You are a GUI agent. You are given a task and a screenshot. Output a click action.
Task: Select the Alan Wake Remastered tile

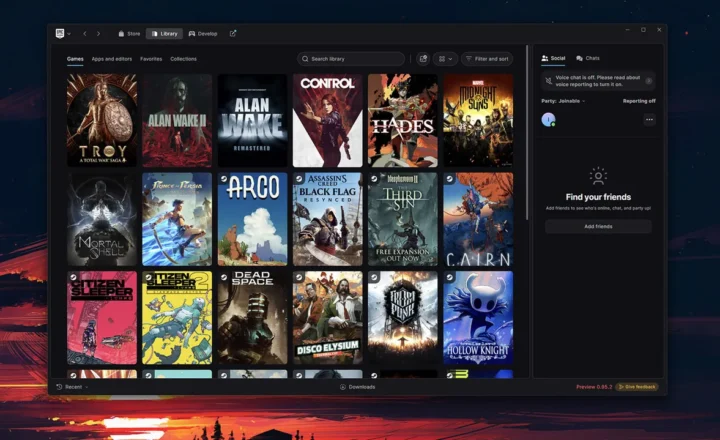click(253, 120)
